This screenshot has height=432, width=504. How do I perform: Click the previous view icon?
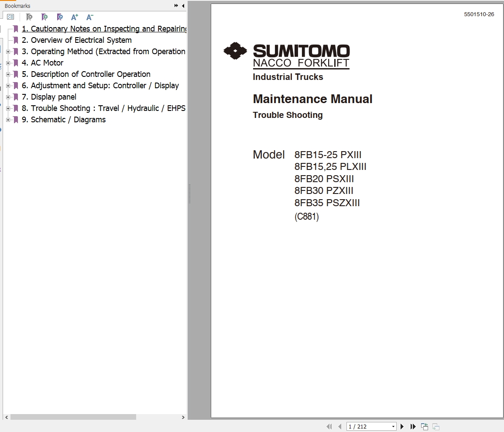pyautogui.click(x=425, y=426)
